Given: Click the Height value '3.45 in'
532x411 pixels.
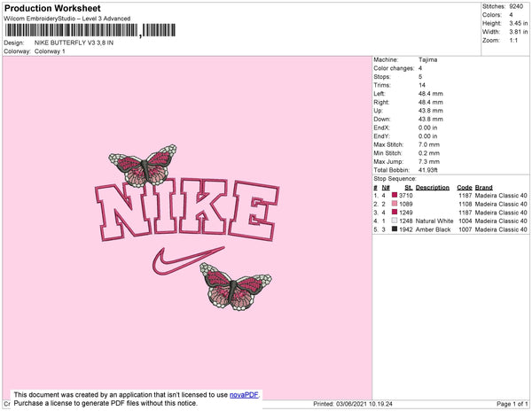Looking at the screenshot, I should (518, 23).
